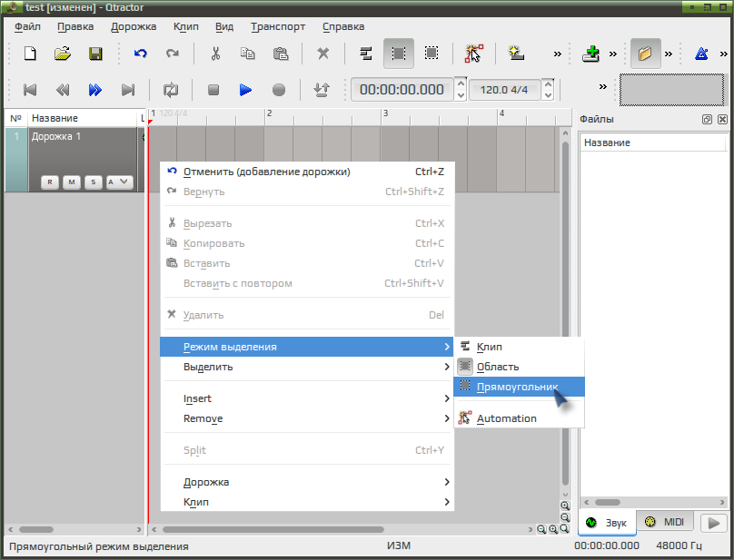The image size is (734, 560).
Task: Select range selection mode toolbar button
Action: tap(399, 54)
